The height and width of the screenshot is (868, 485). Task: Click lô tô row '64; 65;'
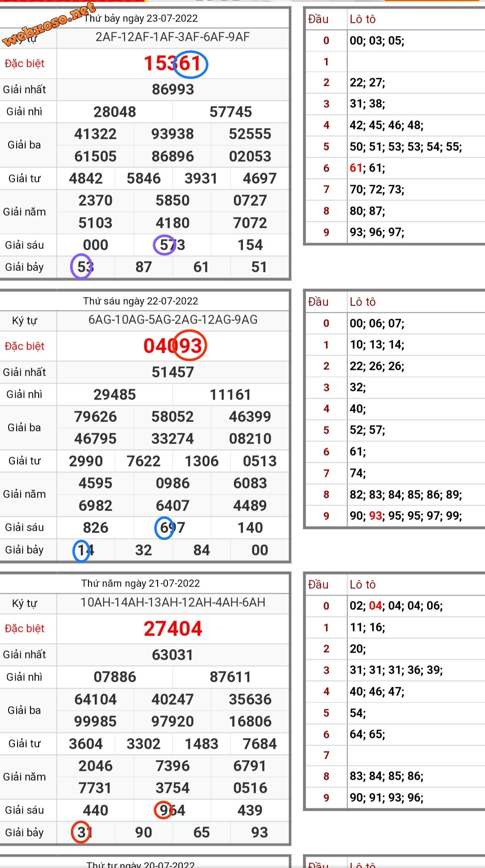click(x=367, y=734)
